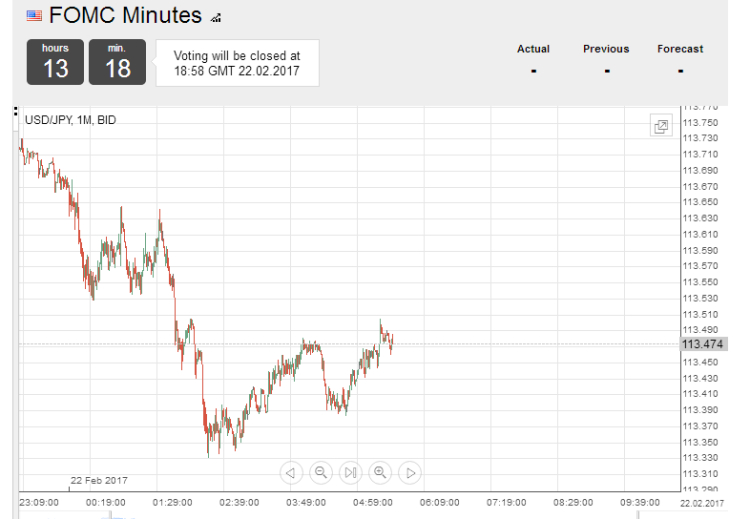Click the horizontal scrollbar below the chart

point(328,516)
